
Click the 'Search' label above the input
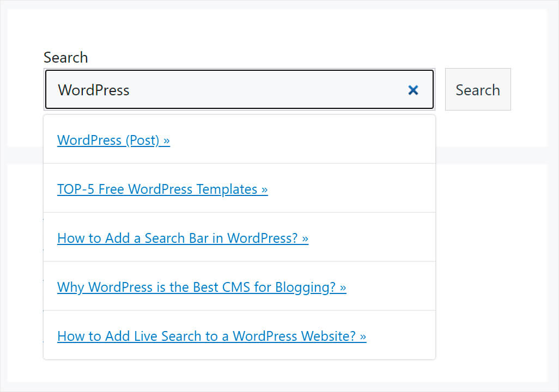click(x=65, y=57)
